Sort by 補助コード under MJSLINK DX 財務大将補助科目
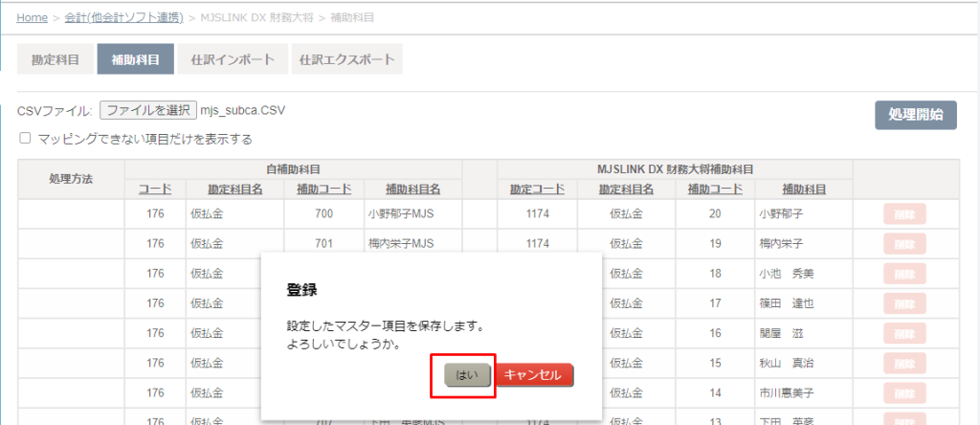 click(715, 190)
